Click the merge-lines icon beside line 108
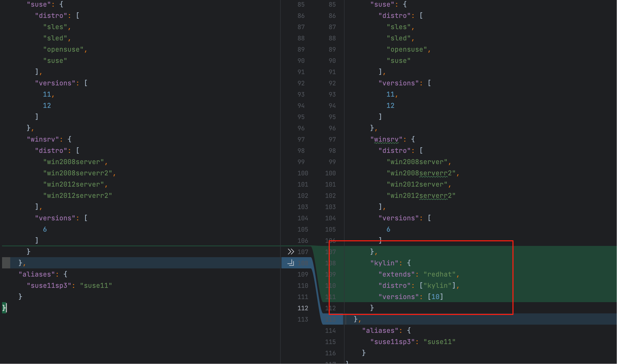The width and height of the screenshot is (617, 364). (x=291, y=263)
